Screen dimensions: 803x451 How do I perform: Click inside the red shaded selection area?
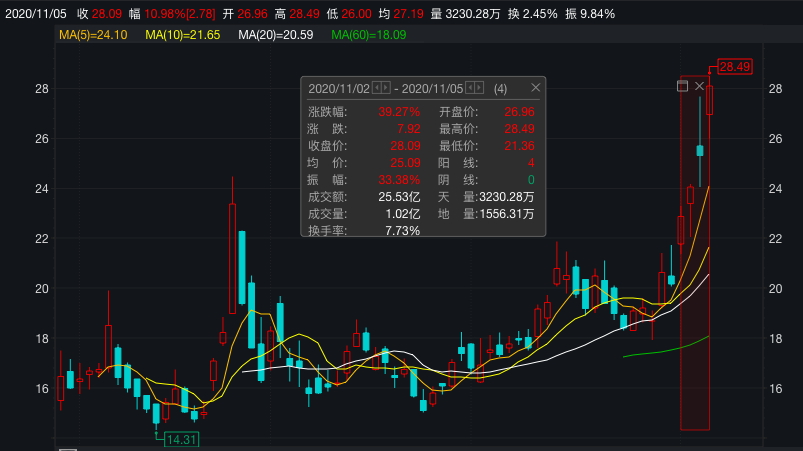pos(694,330)
